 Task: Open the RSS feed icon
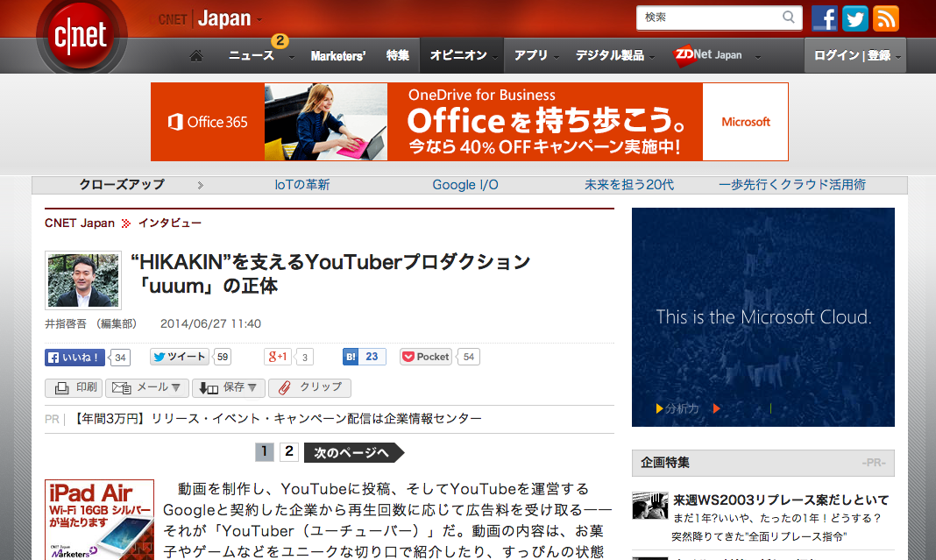(x=886, y=18)
